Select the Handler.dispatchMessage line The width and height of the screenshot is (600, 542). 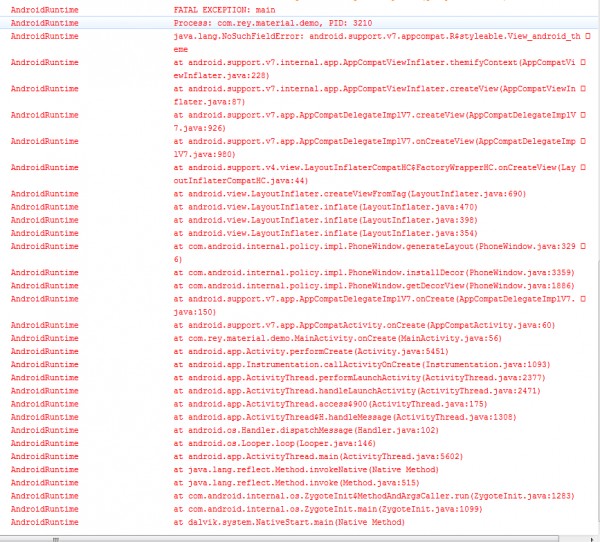306,430
